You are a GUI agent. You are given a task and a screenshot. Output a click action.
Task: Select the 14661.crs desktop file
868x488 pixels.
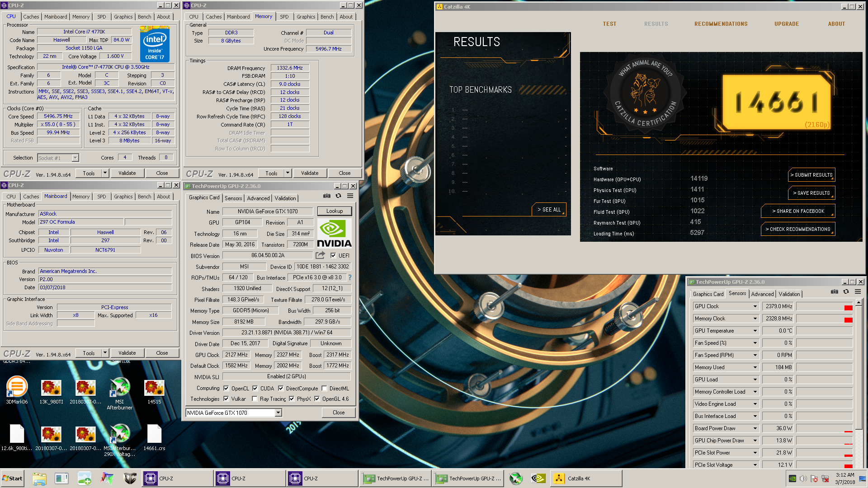click(x=154, y=437)
